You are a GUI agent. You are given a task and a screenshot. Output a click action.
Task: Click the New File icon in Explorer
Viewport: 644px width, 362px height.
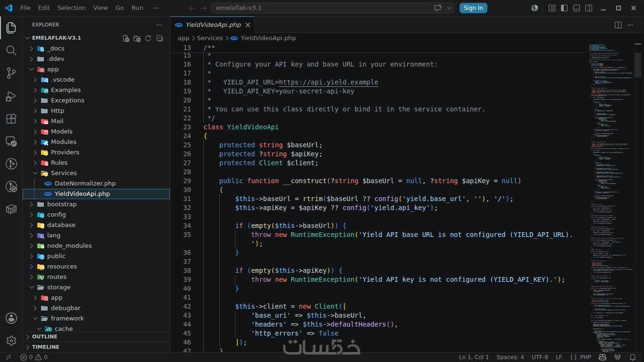(x=126, y=38)
